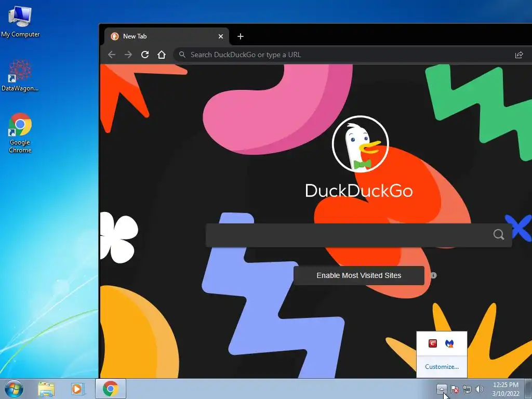Click the info icon beside Most Visited Sites

[434, 275]
